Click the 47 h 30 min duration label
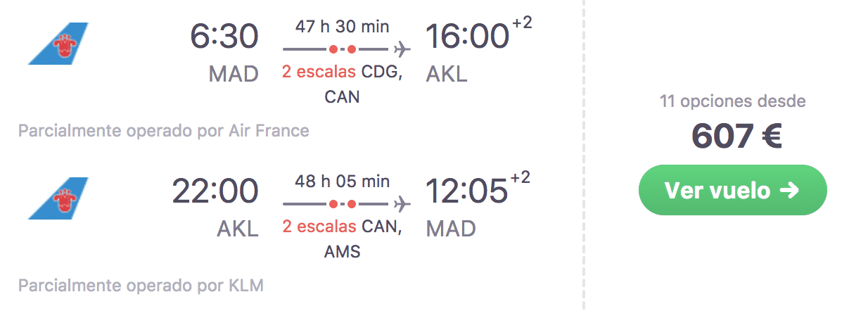This screenshot has width=868, height=311. click(x=341, y=27)
